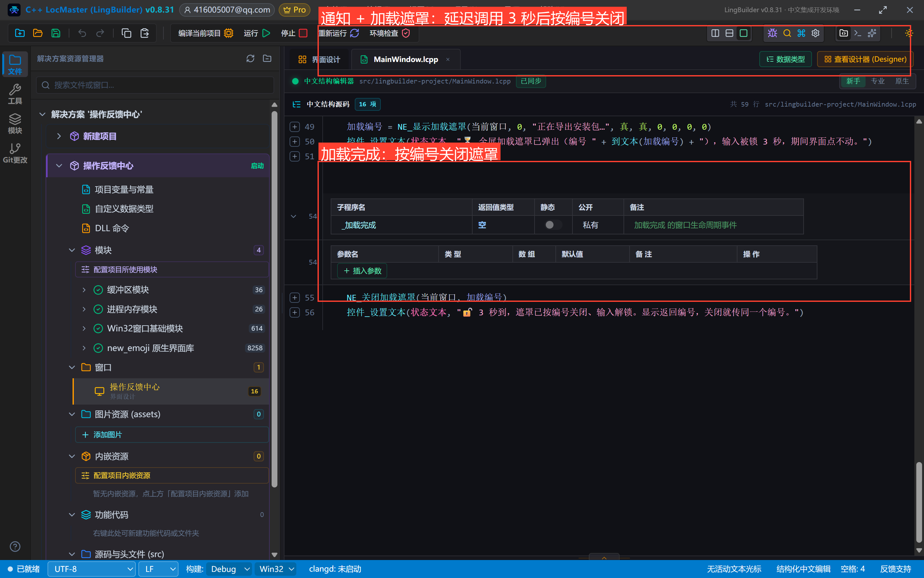Image resolution: width=924 pixels, height=578 pixels.
Task: Open the command shortcut icon
Action: coord(801,33)
